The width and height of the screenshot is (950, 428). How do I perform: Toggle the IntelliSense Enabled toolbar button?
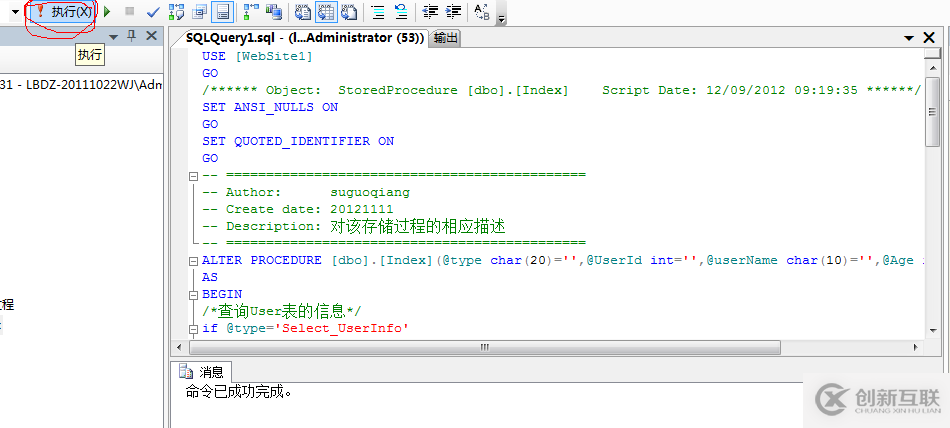(x=223, y=12)
